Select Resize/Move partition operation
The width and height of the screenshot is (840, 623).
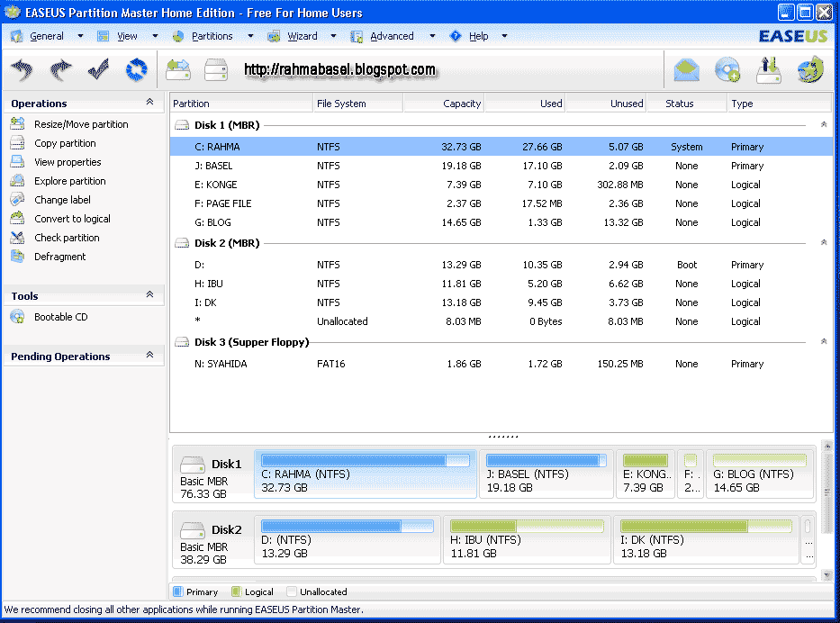coord(81,124)
